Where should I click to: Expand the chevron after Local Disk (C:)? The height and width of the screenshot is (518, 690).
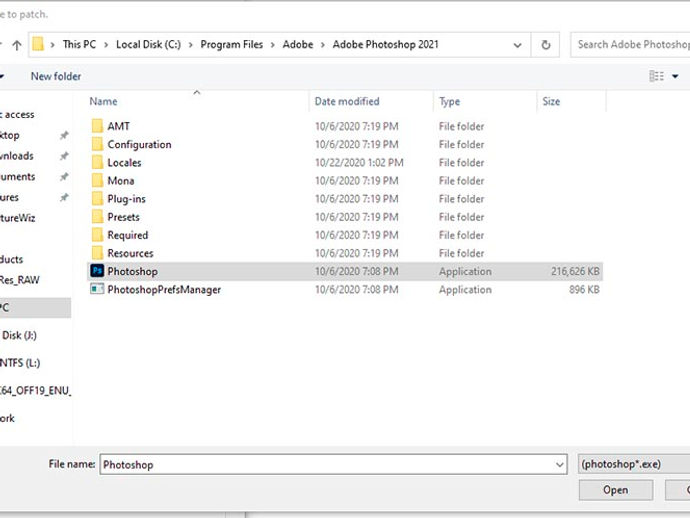pos(191,45)
